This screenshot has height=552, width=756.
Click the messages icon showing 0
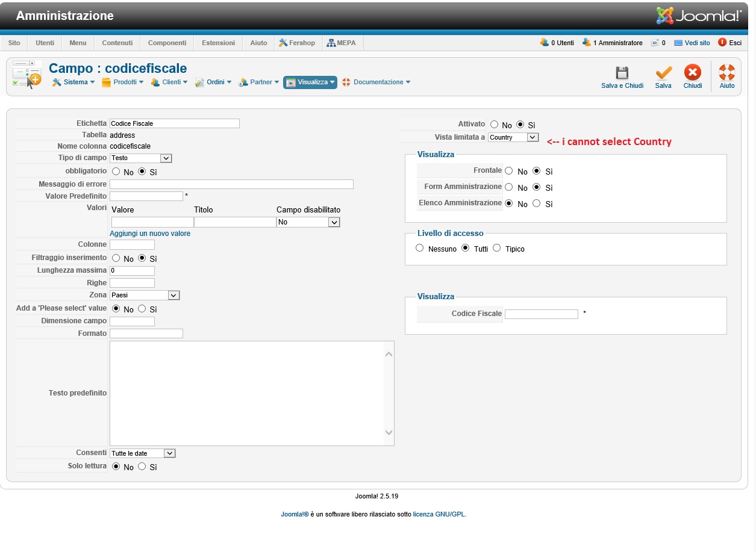point(655,43)
